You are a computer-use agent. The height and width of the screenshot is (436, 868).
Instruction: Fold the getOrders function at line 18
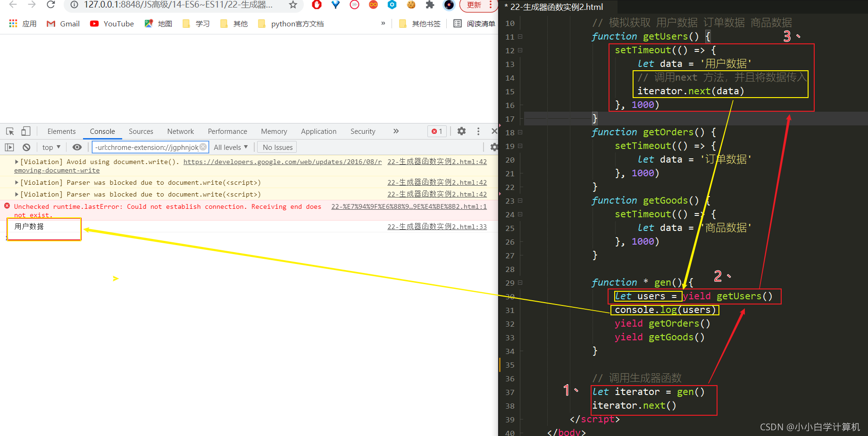[520, 132]
